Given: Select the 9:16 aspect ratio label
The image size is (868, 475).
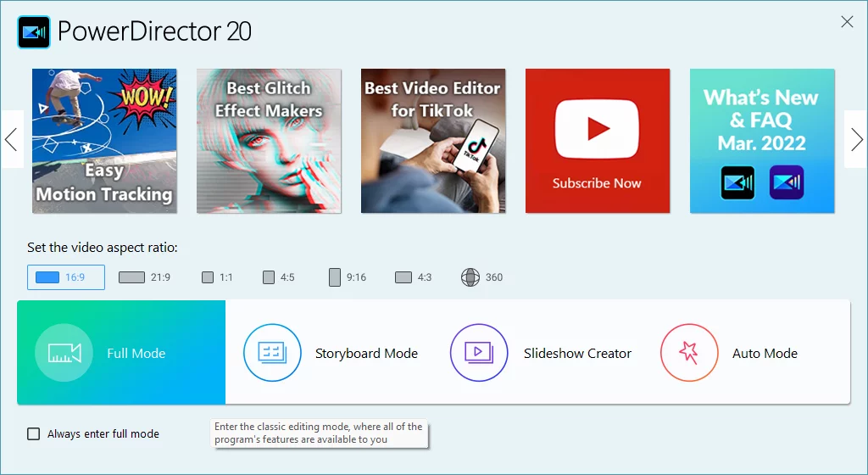Looking at the screenshot, I should [357, 277].
